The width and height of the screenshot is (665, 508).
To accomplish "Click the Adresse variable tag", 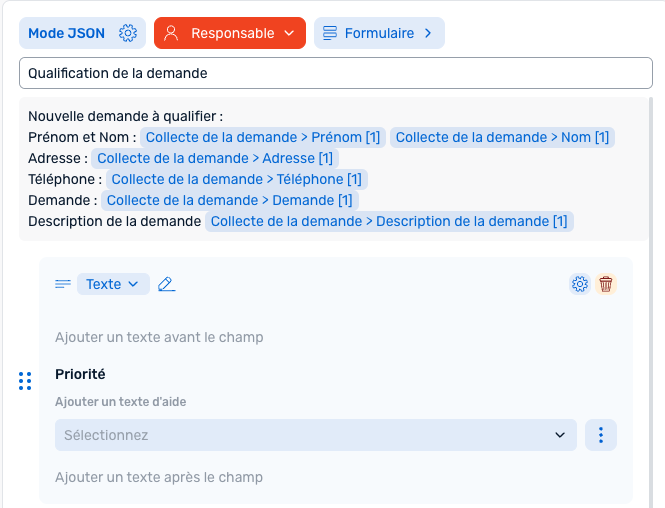I will coord(215,158).
